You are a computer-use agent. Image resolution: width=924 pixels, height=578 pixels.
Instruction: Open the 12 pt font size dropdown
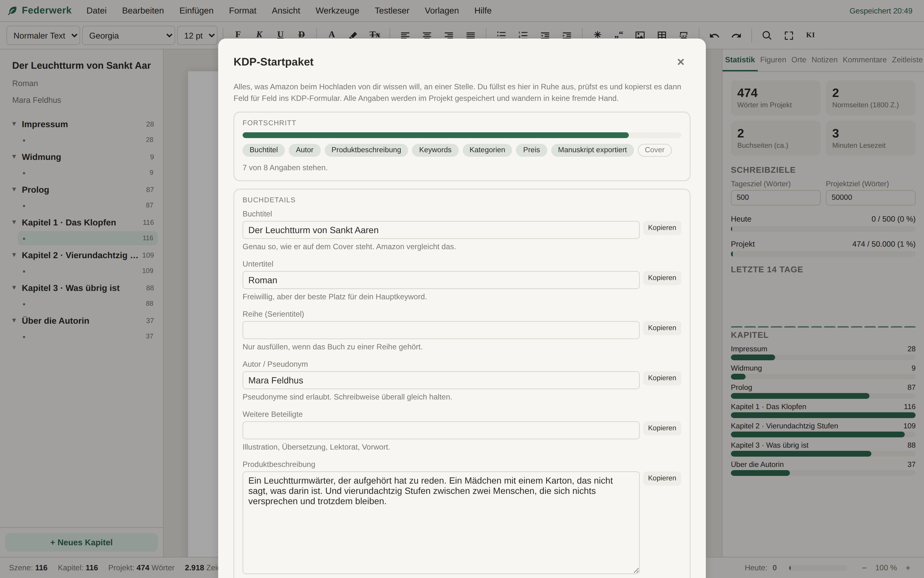197,36
